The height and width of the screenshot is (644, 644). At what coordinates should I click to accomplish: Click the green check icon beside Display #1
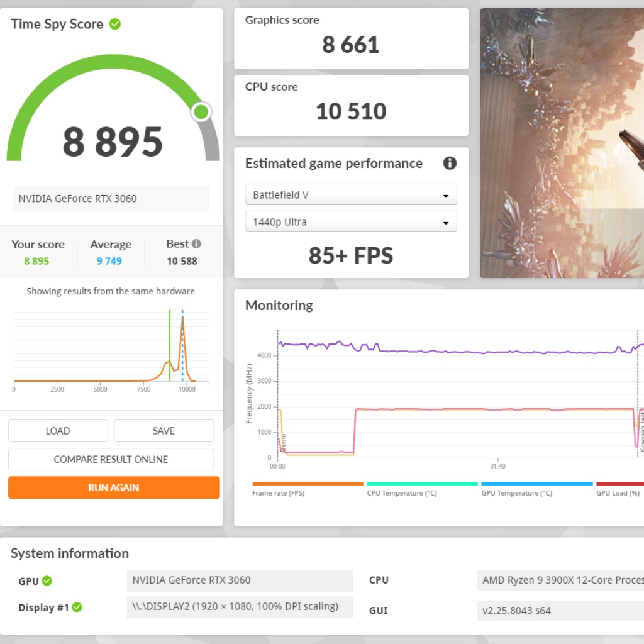pos(77,608)
